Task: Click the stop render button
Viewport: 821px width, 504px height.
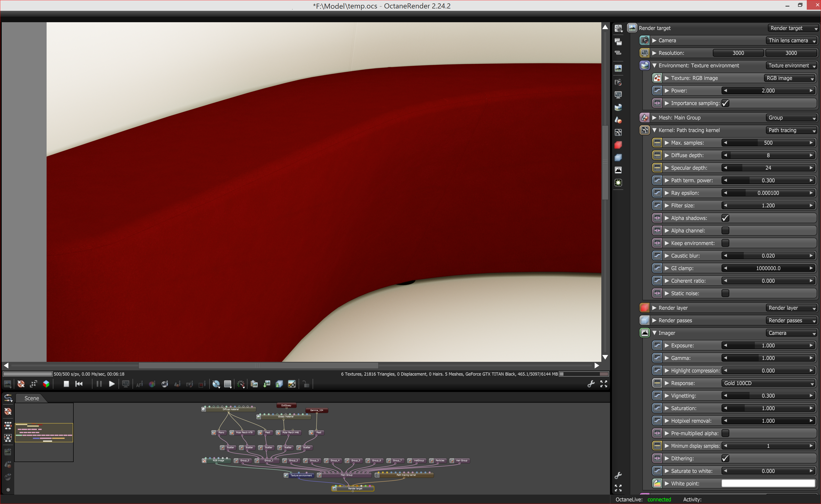Action: 66,384
